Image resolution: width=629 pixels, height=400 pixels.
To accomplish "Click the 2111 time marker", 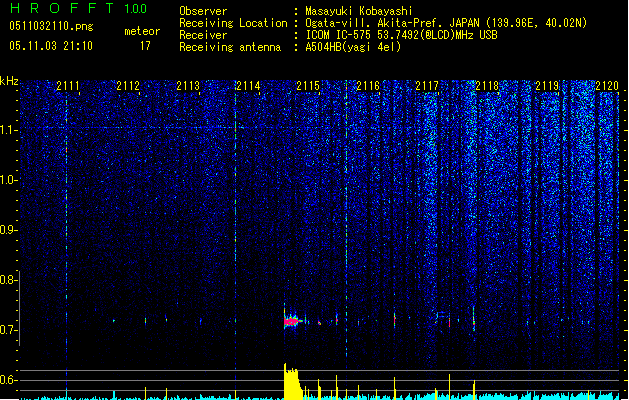I will pos(68,86).
